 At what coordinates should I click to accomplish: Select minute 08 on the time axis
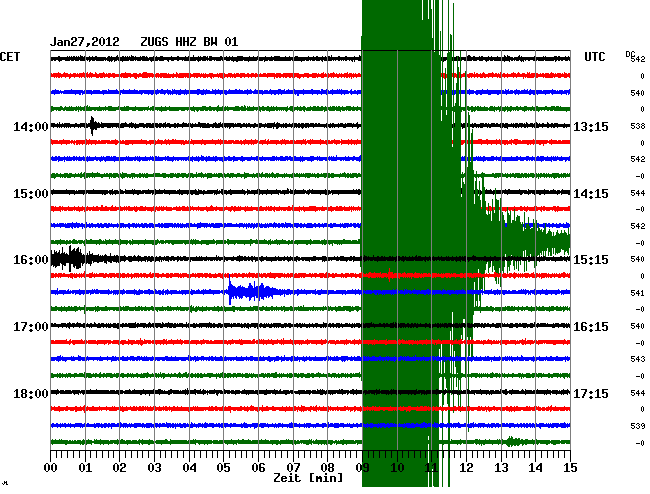pyautogui.click(x=327, y=467)
